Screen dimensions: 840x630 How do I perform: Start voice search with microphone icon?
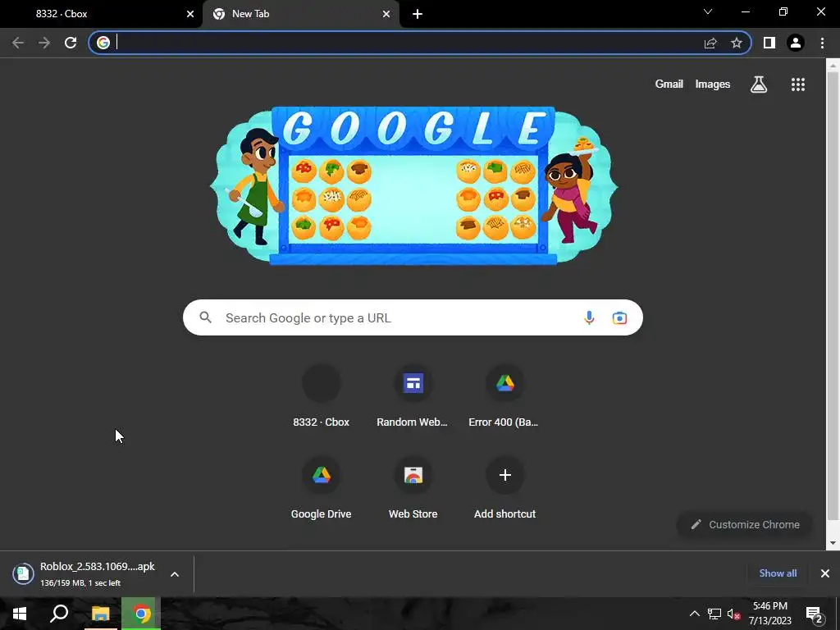coord(589,317)
